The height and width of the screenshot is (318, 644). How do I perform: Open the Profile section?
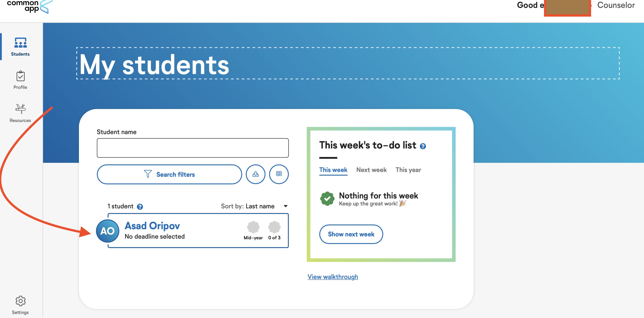[x=20, y=80]
